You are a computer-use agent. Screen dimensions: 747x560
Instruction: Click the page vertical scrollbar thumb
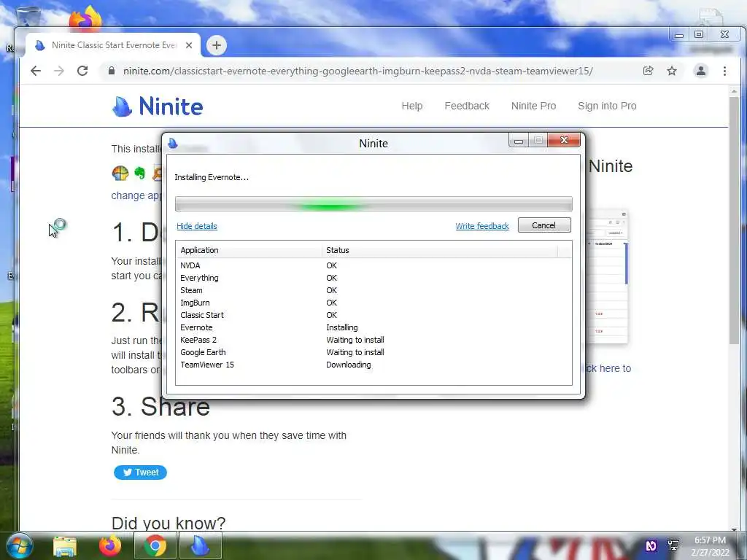734,219
